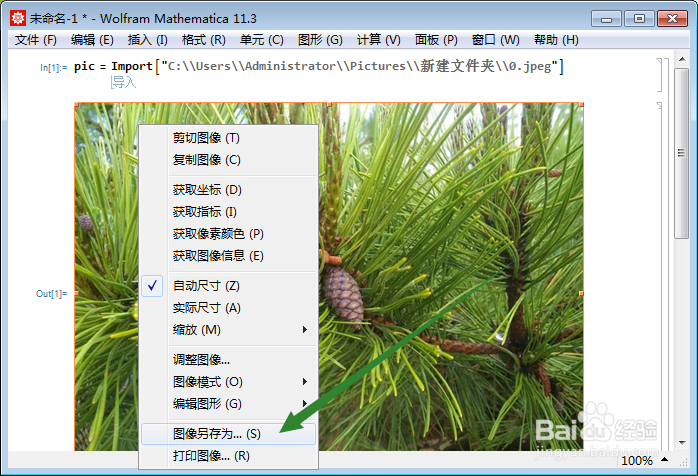Viewport: 698px width, 476px height.
Task: Open the 插入 (I) menu
Action: [147, 40]
